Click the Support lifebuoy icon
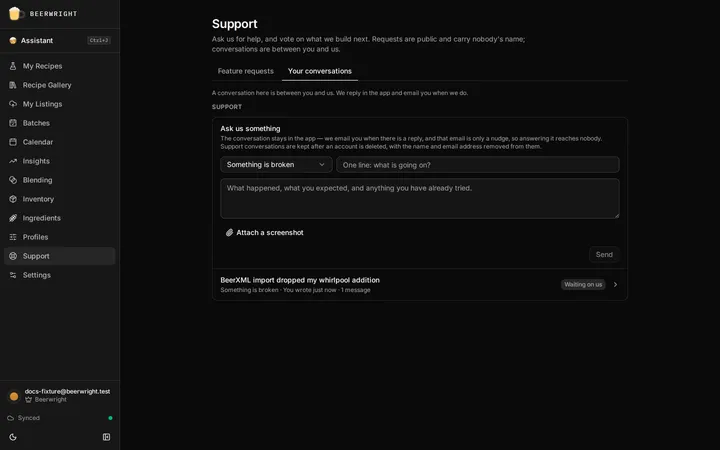Image resolution: width=720 pixels, height=450 pixels. 13,256
